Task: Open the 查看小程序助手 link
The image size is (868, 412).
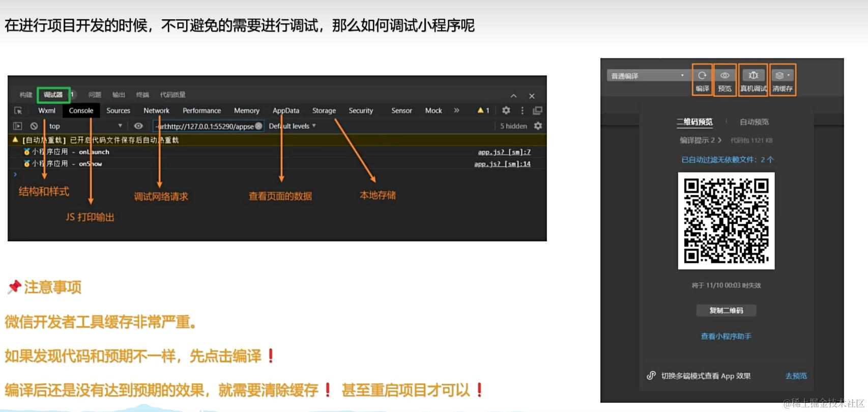Action: click(726, 336)
